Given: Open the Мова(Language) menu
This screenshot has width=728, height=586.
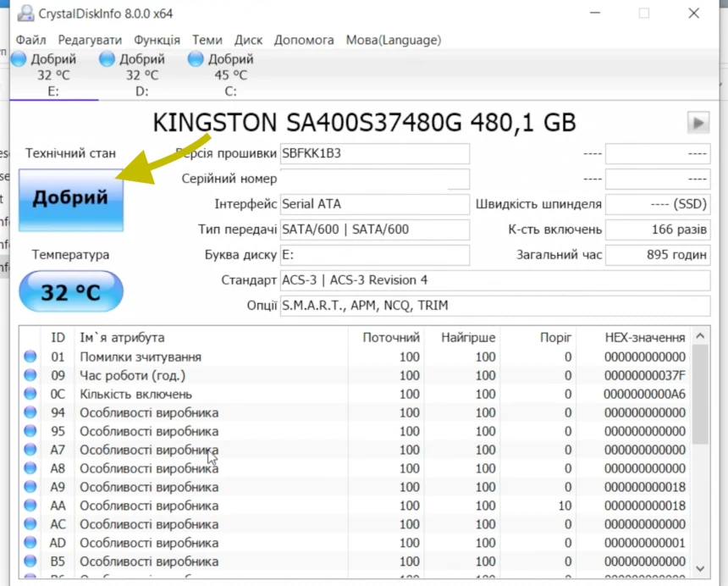Looking at the screenshot, I should (394, 40).
